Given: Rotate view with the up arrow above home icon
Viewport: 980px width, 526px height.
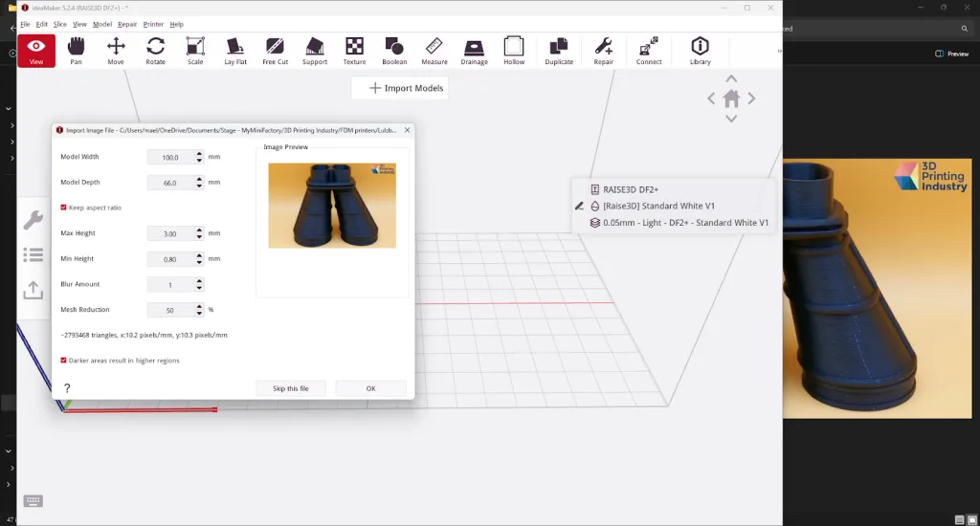Looking at the screenshot, I should 731,79.
